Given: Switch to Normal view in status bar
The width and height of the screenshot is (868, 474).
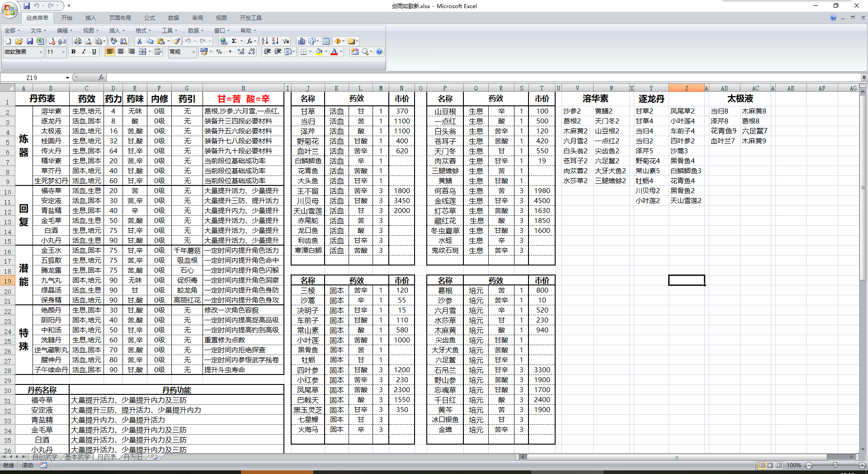Looking at the screenshot, I should tap(762, 465).
